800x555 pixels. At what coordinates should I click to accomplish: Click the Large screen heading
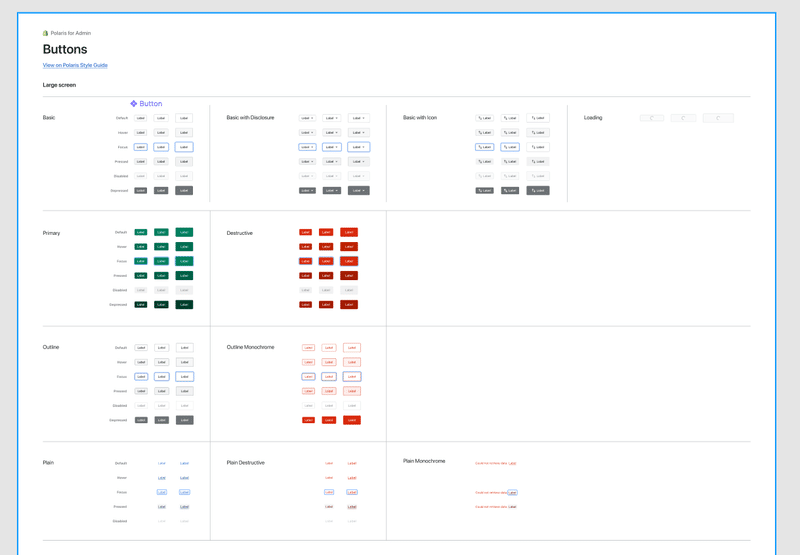click(59, 85)
